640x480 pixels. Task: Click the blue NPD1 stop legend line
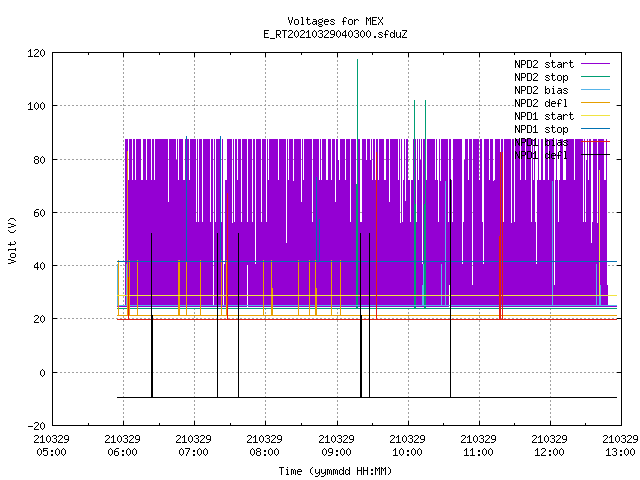pos(595,129)
